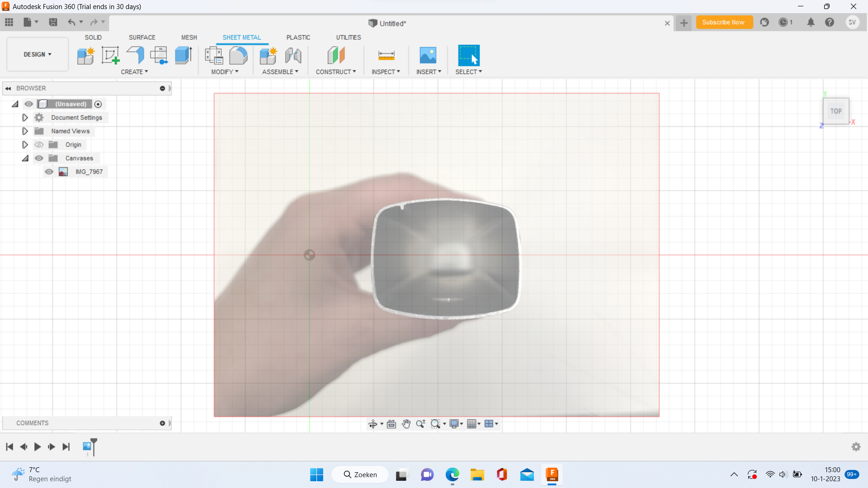Open the PLASTIC ribbon tab
The image size is (868, 488).
(x=298, y=37)
